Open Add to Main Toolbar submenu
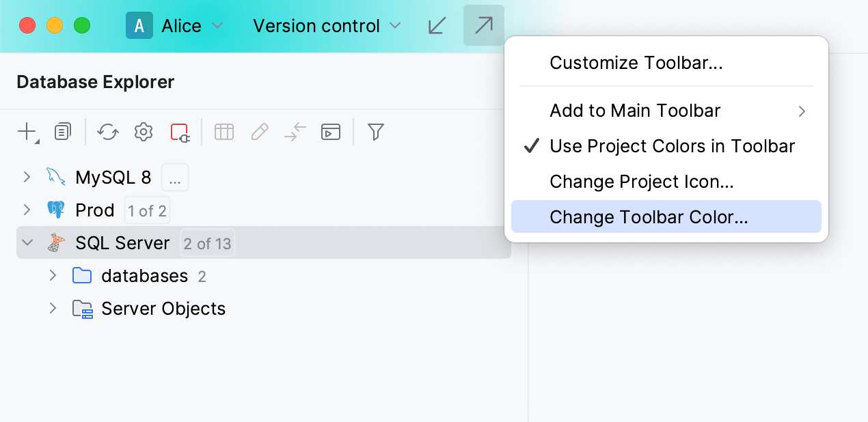Viewport: 868px width, 422px height. [x=635, y=111]
